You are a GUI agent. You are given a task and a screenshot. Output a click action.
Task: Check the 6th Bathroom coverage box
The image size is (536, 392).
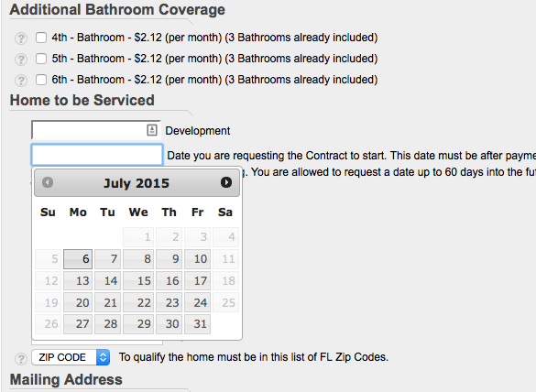click(41, 80)
